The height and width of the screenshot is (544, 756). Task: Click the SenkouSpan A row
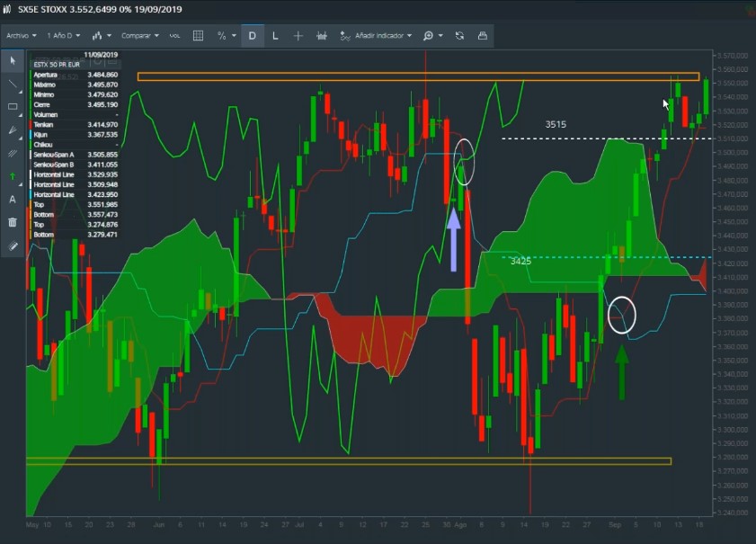point(75,155)
